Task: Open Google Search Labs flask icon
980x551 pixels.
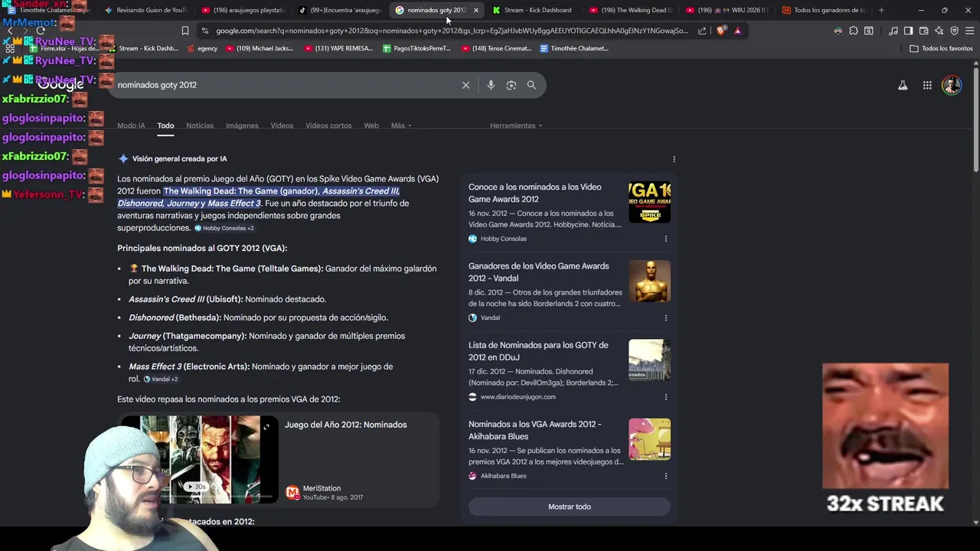Action: [x=903, y=85]
